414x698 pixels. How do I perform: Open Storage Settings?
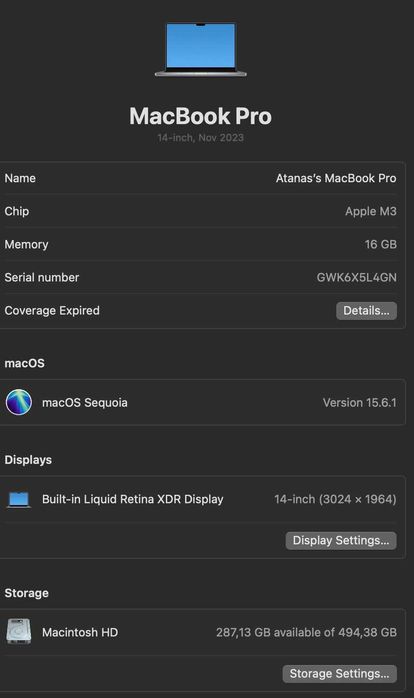click(339, 674)
